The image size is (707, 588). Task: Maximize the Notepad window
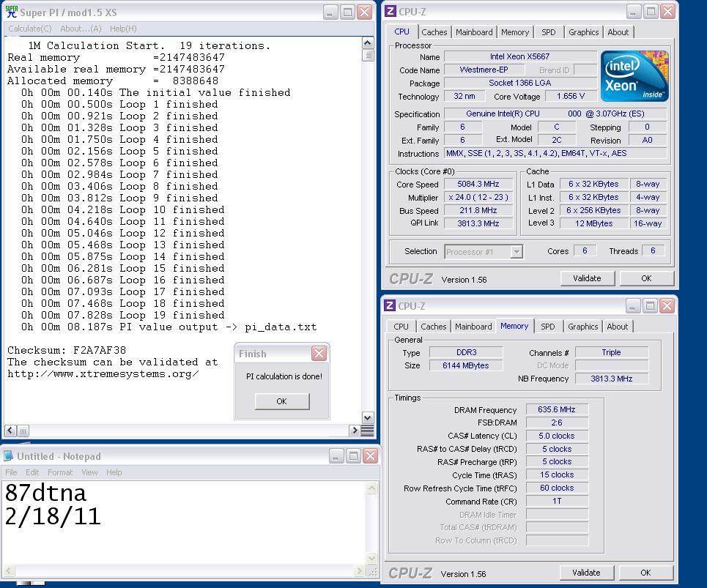(x=353, y=456)
